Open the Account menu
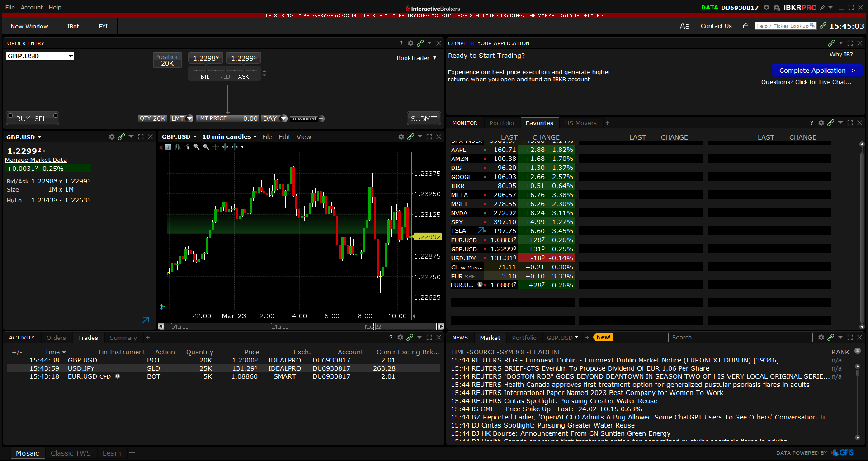Viewport: 868px width, 461px height. point(32,8)
